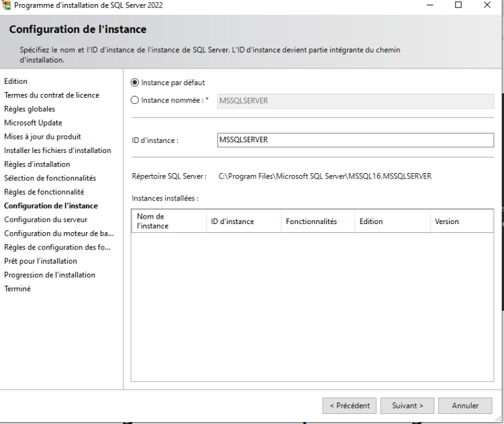
Task: Select the Instance nommée radio button
Action: [x=135, y=100]
